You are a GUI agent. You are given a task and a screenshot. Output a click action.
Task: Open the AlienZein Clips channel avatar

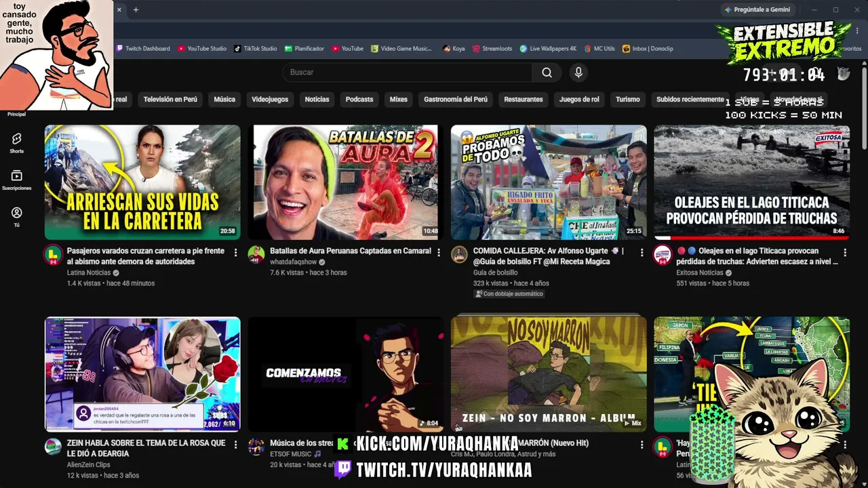(x=53, y=447)
